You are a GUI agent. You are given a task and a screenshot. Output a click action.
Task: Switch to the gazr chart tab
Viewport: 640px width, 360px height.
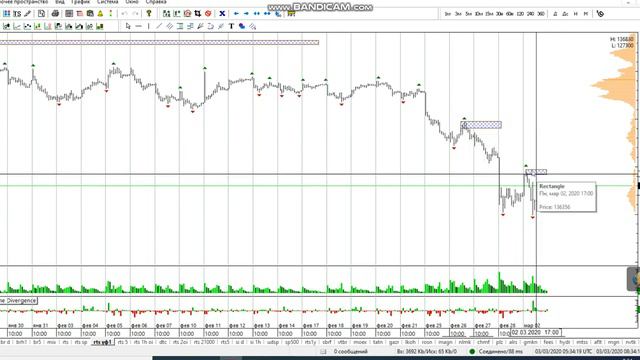[394, 342]
